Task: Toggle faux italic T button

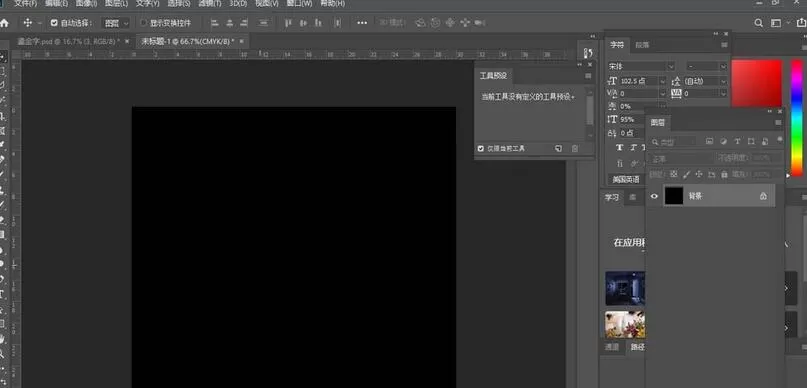Action: pyautogui.click(x=634, y=148)
